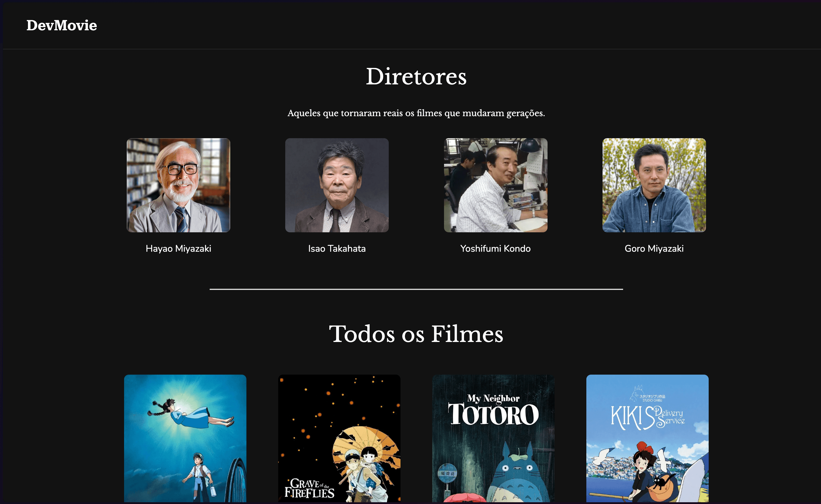The height and width of the screenshot is (504, 821).
Task: Open the Grave of the Fireflies poster
Action: pyautogui.click(x=339, y=438)
